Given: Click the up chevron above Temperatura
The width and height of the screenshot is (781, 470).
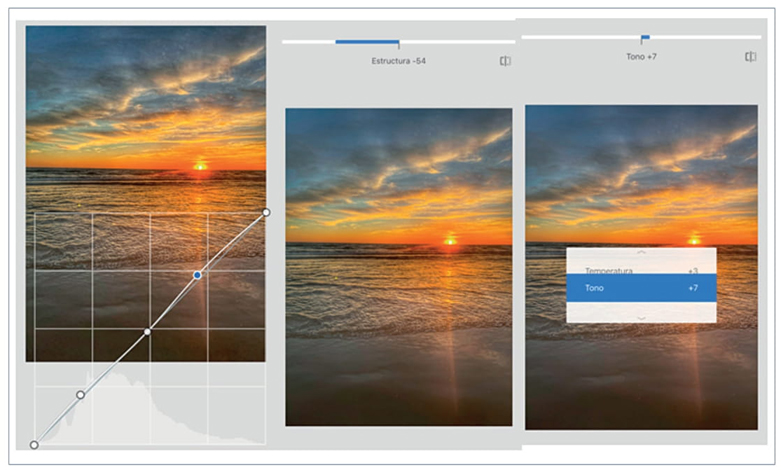Looking at the screenshot, I should (x=641, y=254).
